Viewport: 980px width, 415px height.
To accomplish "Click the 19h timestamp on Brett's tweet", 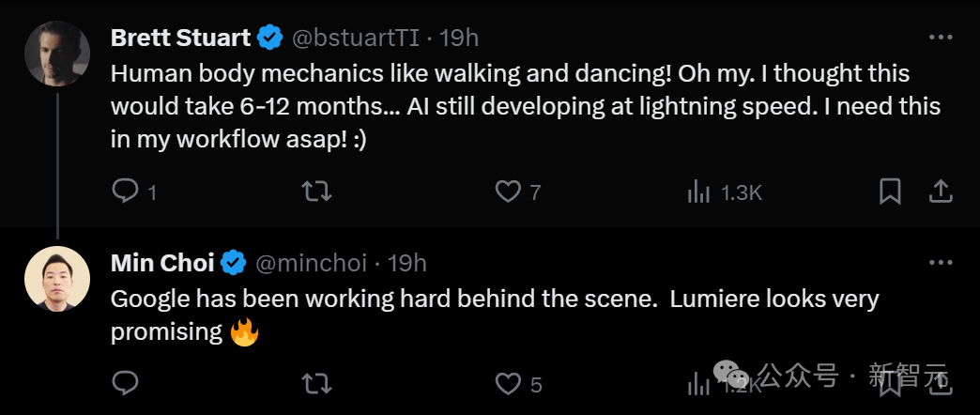I will pos(459,38).
